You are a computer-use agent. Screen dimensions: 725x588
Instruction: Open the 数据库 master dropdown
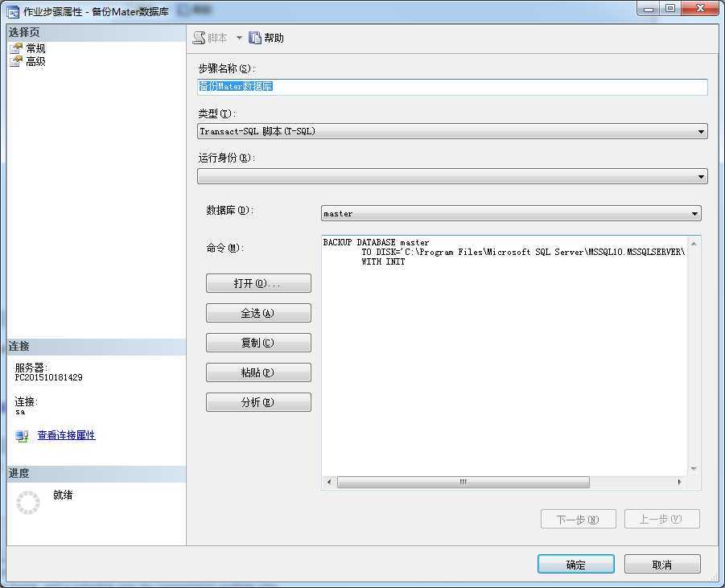pos(511,214)
